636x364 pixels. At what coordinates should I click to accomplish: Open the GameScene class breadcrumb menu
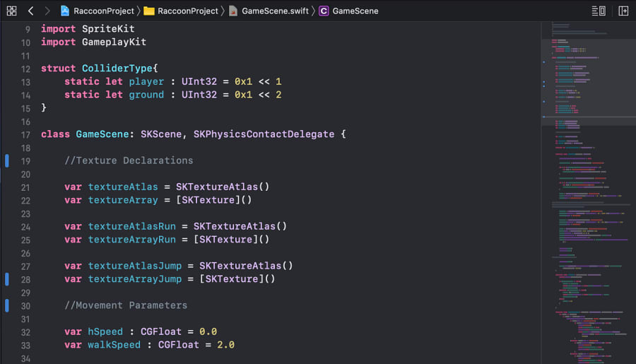click(x=355, y=11)
